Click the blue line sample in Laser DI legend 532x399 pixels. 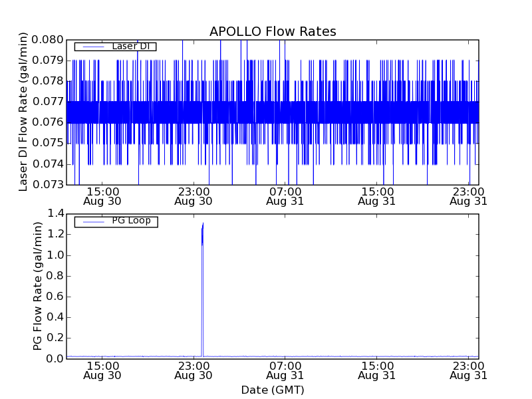coord(90,47)
